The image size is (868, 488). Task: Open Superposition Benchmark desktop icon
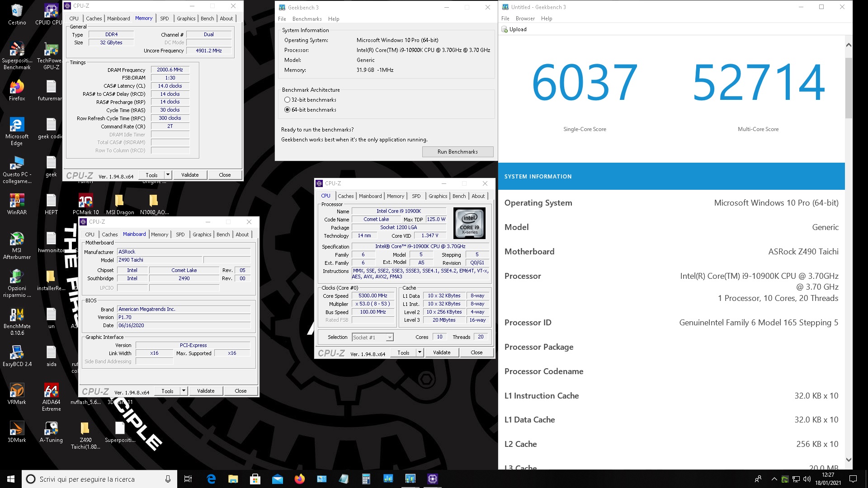tap(17, 56)
